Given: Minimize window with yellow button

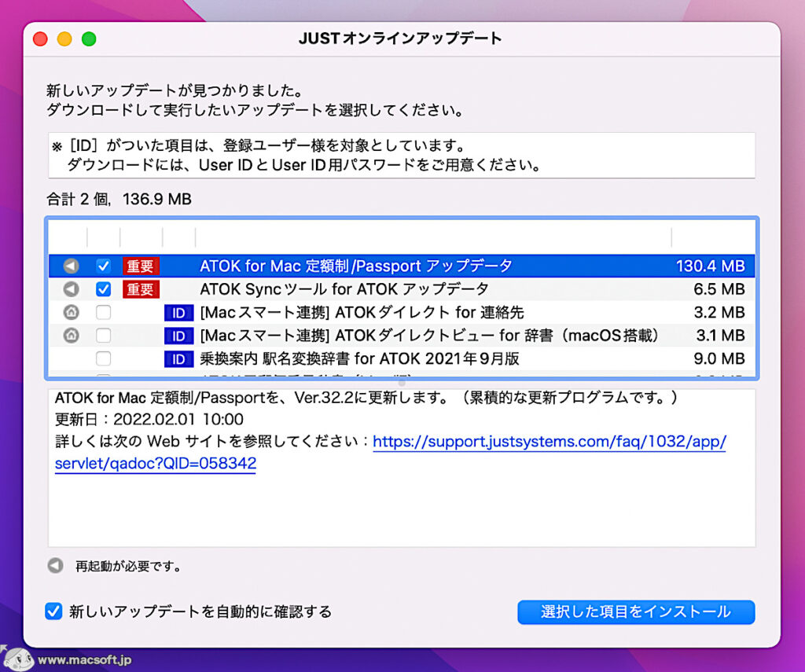Looking at the screenshot, I should point(64,39).
